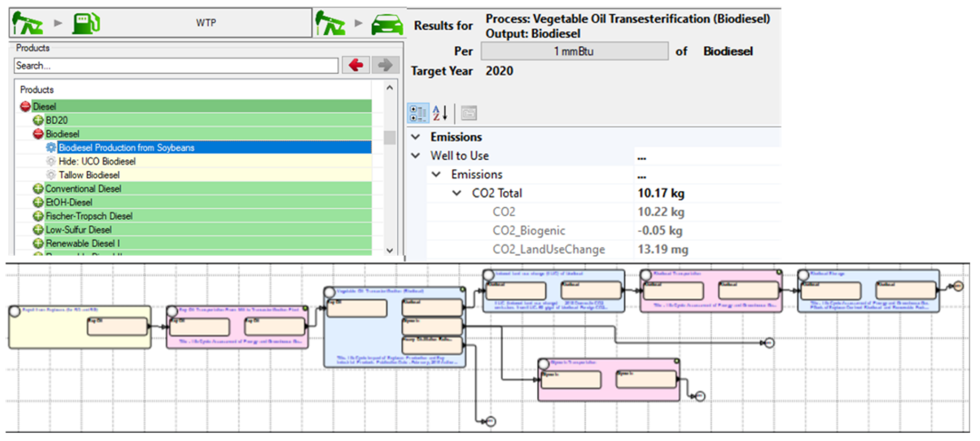
Task: Click gear icon beside Biodiesel Production from Soybeans
Action: [51, 147]
